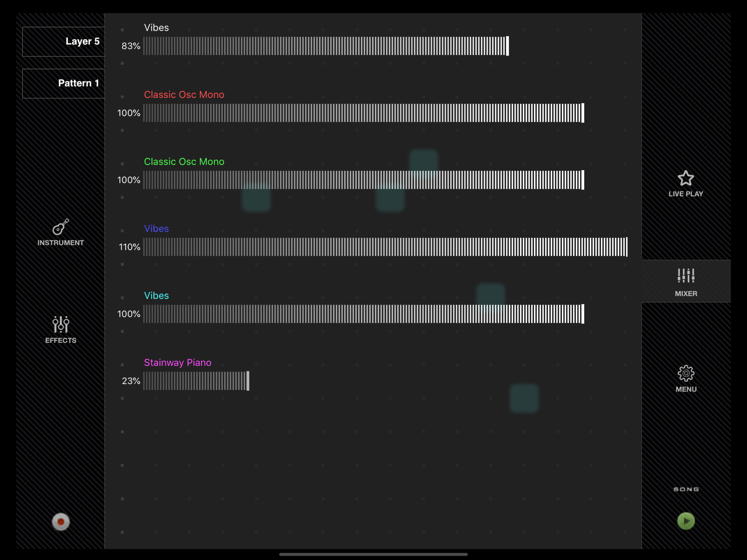Toggle the red Classic Osc Mono track name

[184, 95]
